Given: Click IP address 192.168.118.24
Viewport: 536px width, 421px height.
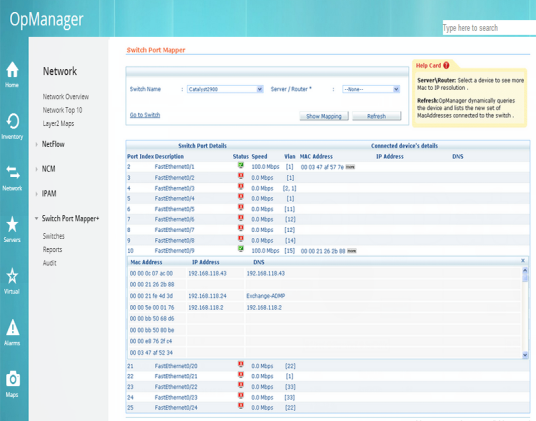Looking at the screenshot, I should pyautogui.click(x=207, y=296).
